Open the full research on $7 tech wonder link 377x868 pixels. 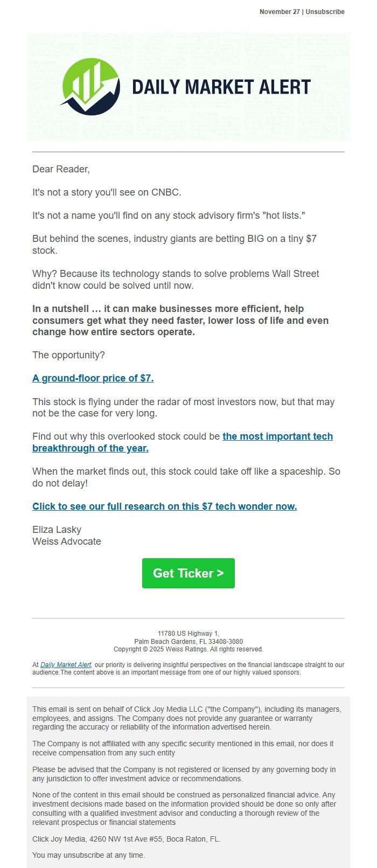(x=164, y=506)
